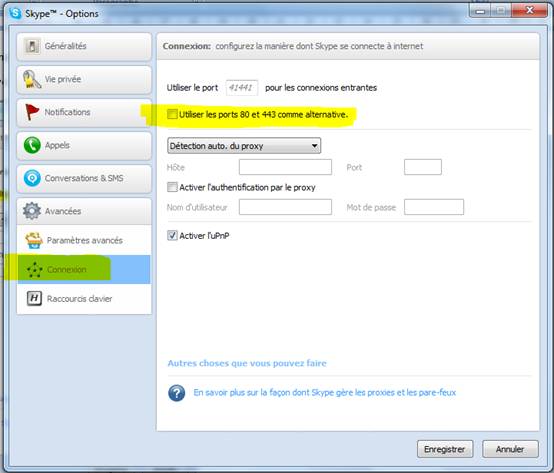The image size is (554, 473).
Task: Click the Généralités switch icon
Action: pyautogui.click(x=32, y=46)
